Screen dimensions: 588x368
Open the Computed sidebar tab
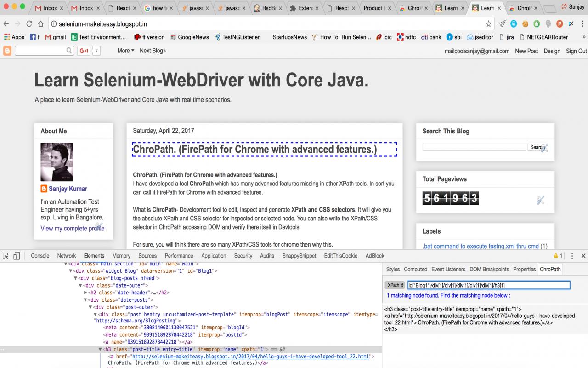416,269
